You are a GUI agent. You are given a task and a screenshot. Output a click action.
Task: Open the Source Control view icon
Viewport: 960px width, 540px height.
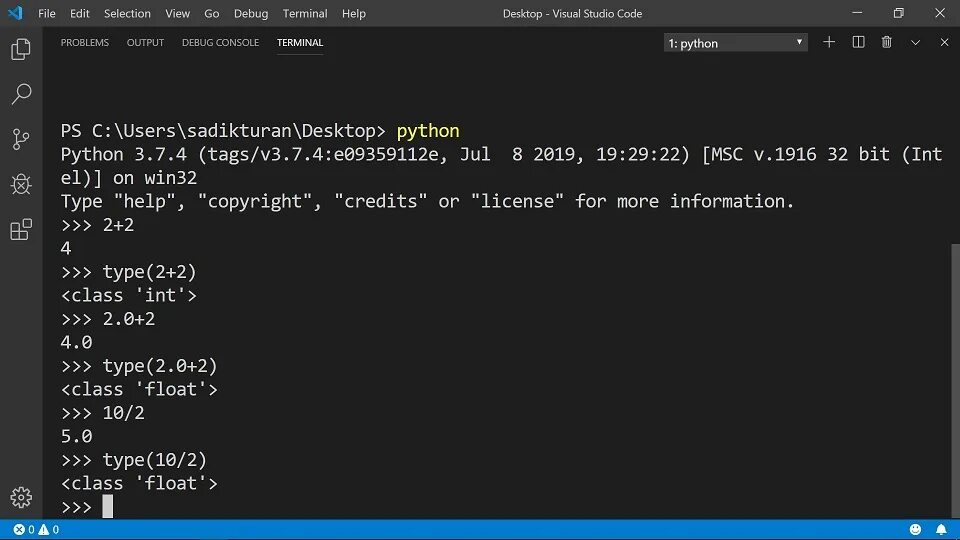click(21, 139)
